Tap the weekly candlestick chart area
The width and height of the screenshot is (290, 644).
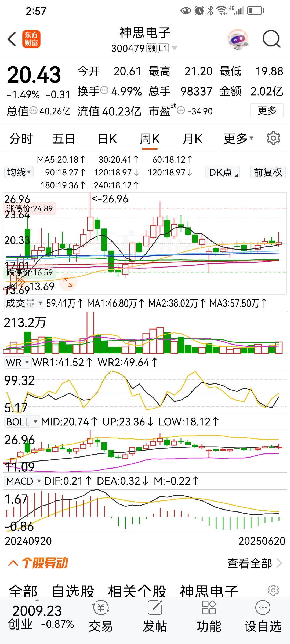[x=145, y=243]
